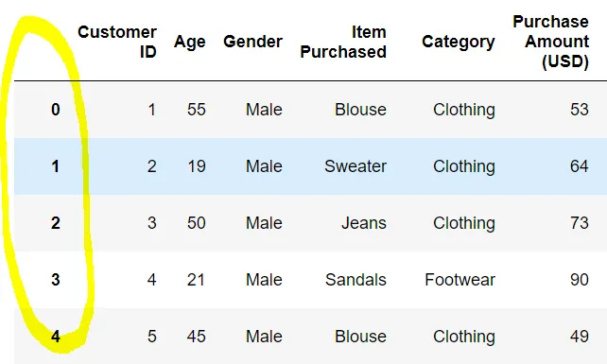Click row index 4
The image size is (607, 364).
[x=56, y=337]
